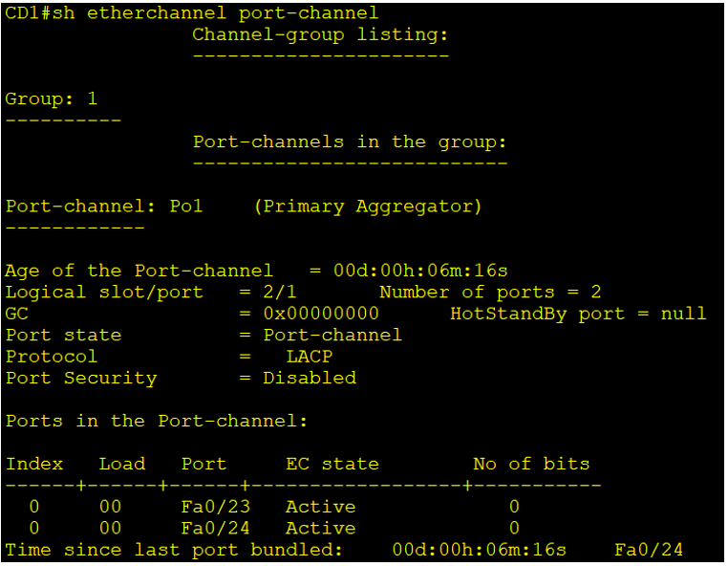
Task: Click the Port Security 'Disabled' value
Action: pyautogui.click(x=310, y=378)
